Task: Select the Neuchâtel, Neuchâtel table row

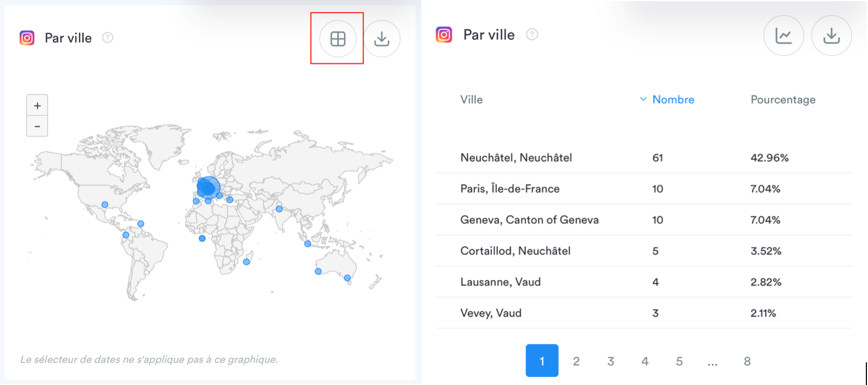Action: [x=516, y=158]
